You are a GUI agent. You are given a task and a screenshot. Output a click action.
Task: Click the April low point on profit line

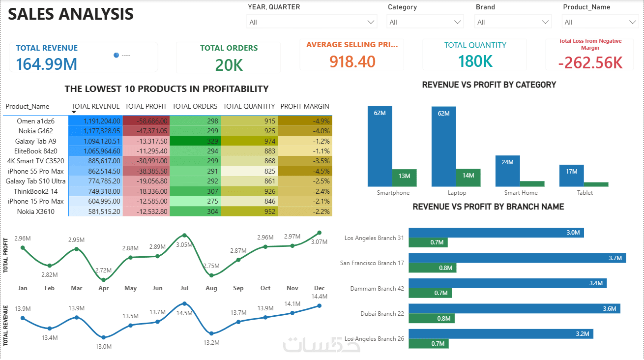tap(103, 280)
